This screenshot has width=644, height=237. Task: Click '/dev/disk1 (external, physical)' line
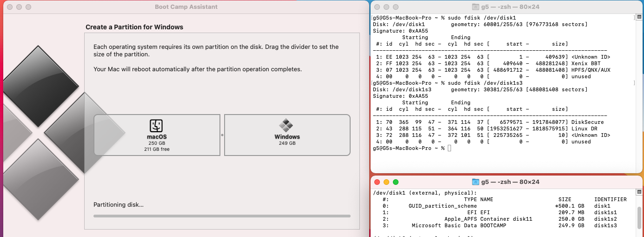click(425, 193)
